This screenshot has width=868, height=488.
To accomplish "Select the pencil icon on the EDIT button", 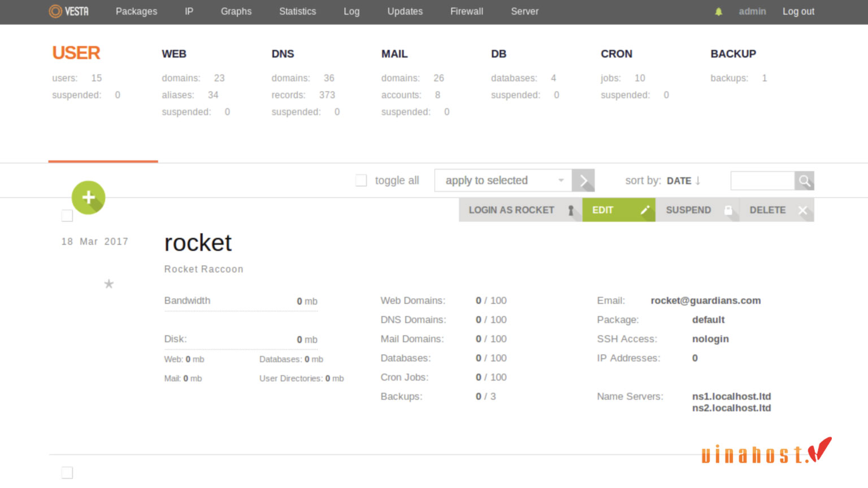I will [644, 210].
